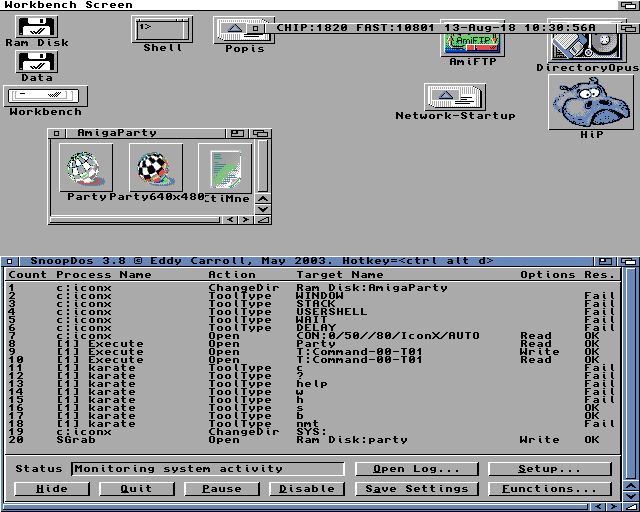Open the Functions... window
Image resolution: width=640 pixels, height=512 pixels.
click(x=549, y=489)
